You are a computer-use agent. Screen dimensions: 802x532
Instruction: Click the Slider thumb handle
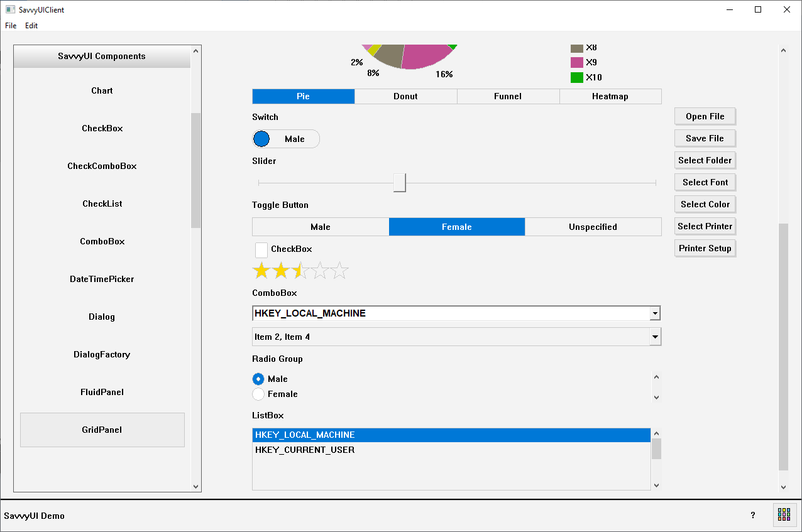399,183
